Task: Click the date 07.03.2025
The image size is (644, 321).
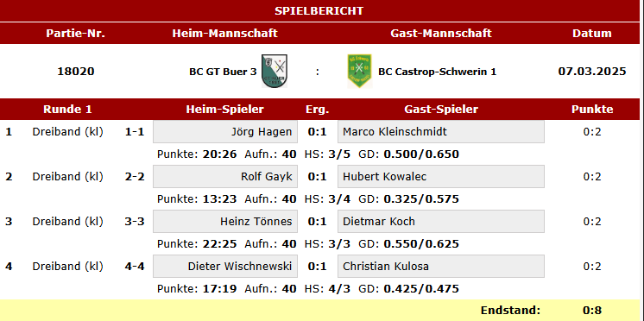Action: [592, 72]
